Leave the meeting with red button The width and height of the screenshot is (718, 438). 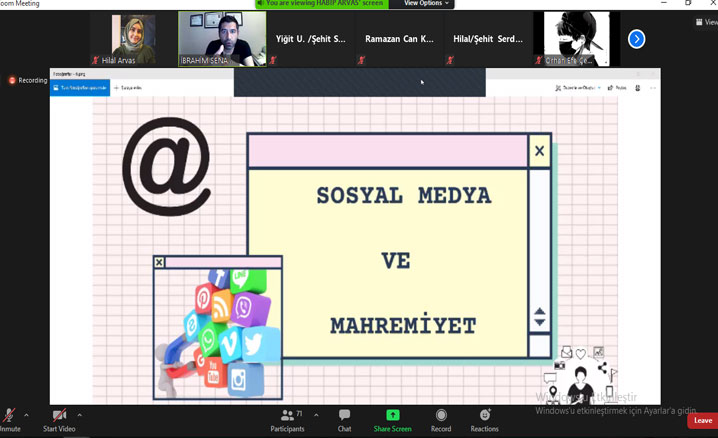(703, 421)
